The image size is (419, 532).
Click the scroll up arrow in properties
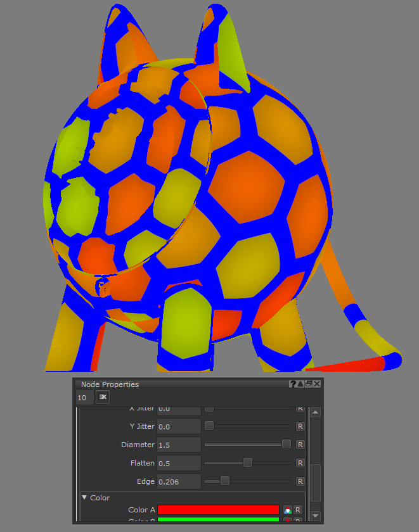coord(316,413)
